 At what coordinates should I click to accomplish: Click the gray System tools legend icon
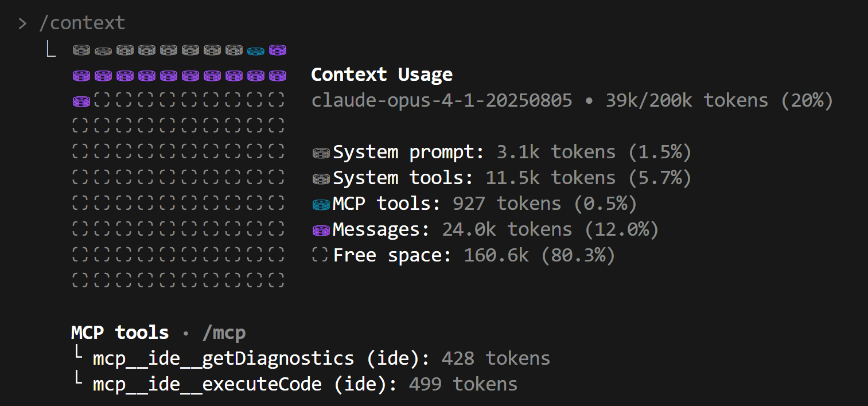[321, 179]
